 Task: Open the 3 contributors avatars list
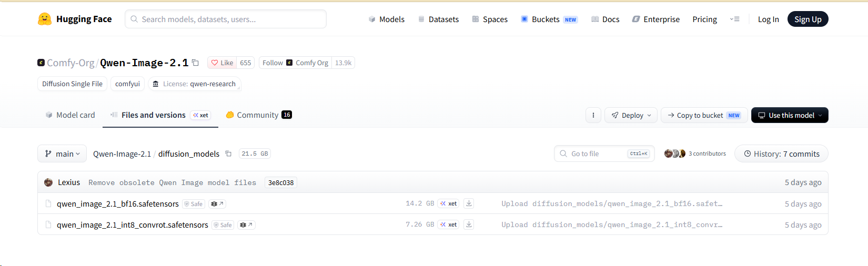pos(695,154)
